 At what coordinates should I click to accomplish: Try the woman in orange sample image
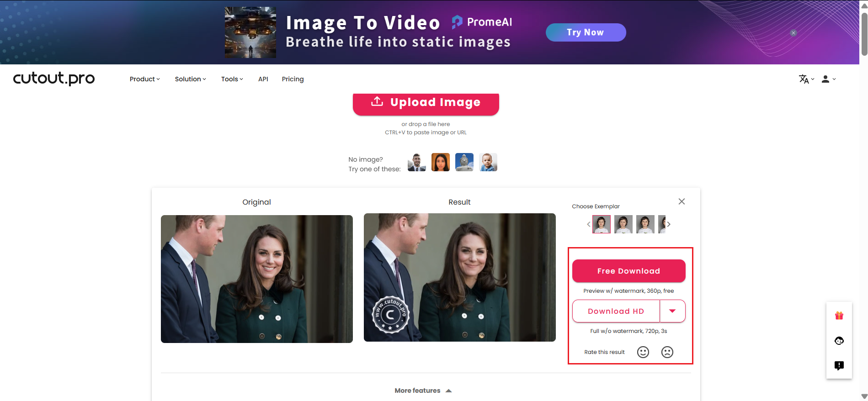pos(441,162)
